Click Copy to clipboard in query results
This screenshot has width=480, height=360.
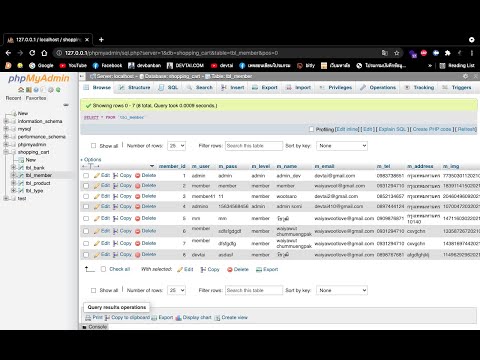(127, 317)
